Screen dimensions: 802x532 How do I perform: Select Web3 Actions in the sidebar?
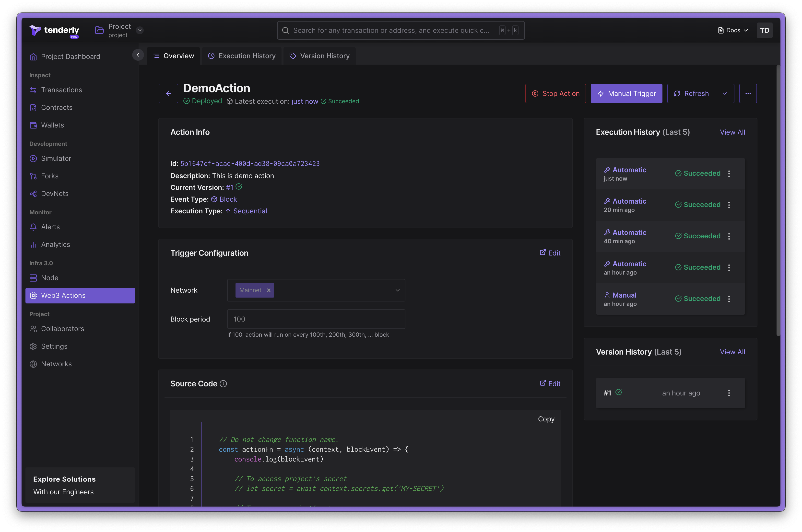point(80,296)
